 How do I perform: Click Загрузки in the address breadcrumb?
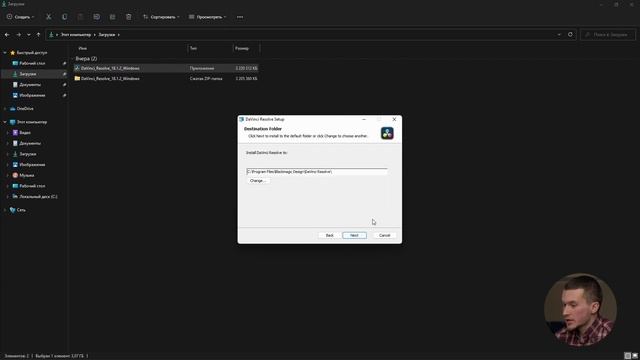tap(107, 35)
